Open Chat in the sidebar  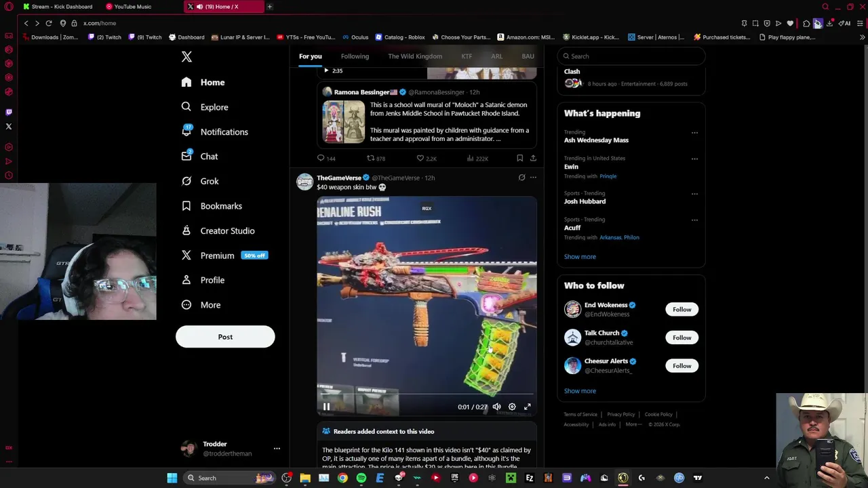(x=199, y=157)
